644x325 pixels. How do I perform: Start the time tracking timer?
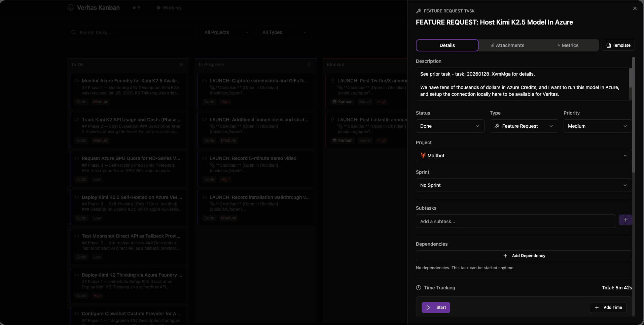coord(436,308)
